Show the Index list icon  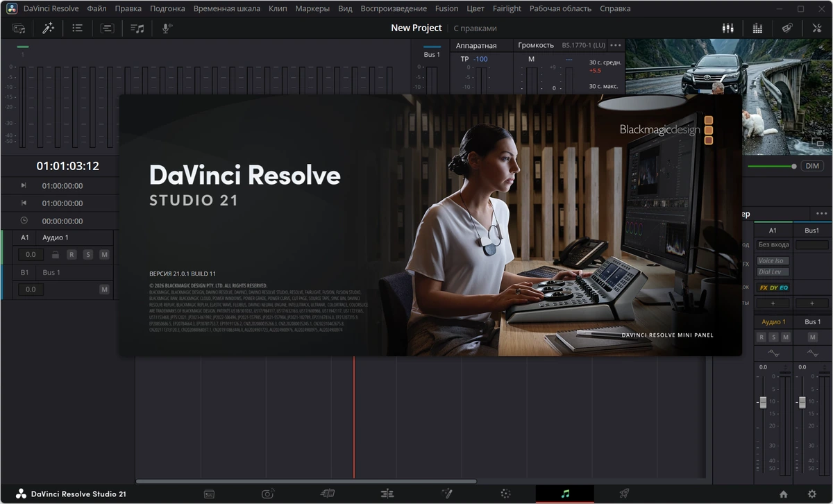[x=78, y=28]
